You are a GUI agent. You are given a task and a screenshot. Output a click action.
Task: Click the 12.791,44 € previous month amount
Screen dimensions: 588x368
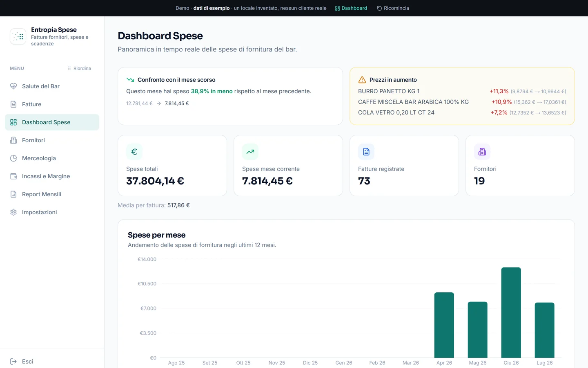[139, 103]
